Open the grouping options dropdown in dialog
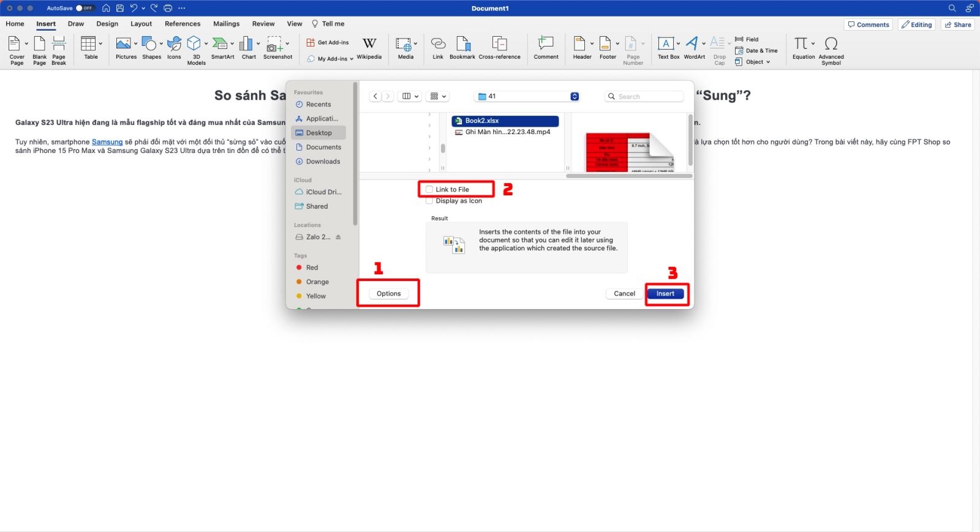Screen dimensions: 980x532 (437, 96)
